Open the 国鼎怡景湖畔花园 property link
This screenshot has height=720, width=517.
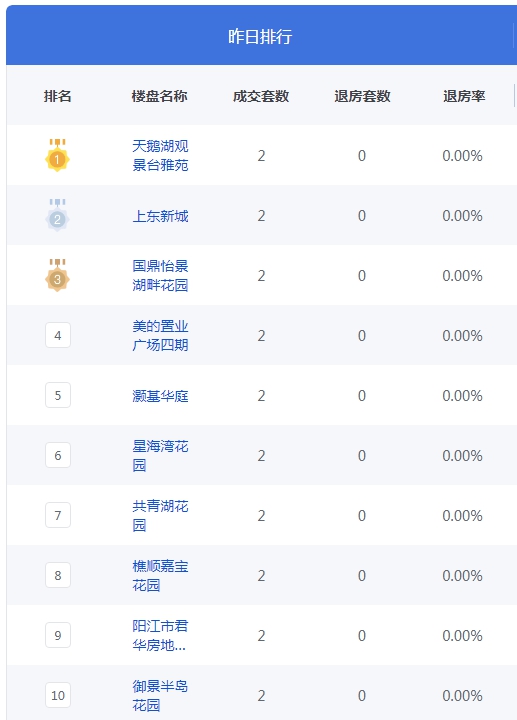coord(160,276)
